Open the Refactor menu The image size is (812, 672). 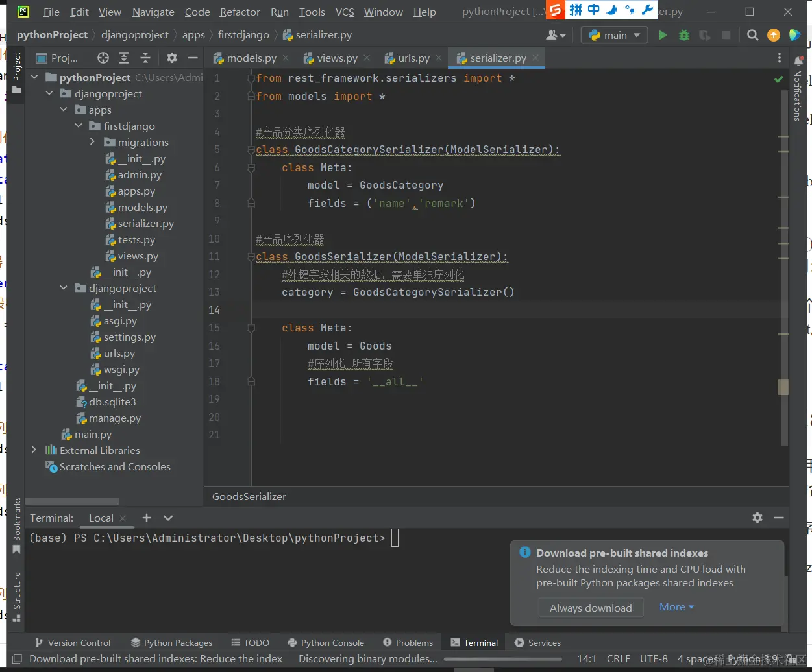coord(240,12)
